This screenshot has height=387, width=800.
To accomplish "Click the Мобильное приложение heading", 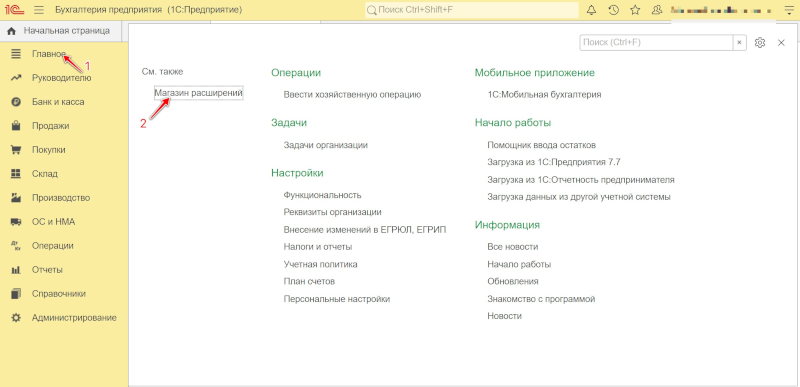I will (x=535, y=73).
